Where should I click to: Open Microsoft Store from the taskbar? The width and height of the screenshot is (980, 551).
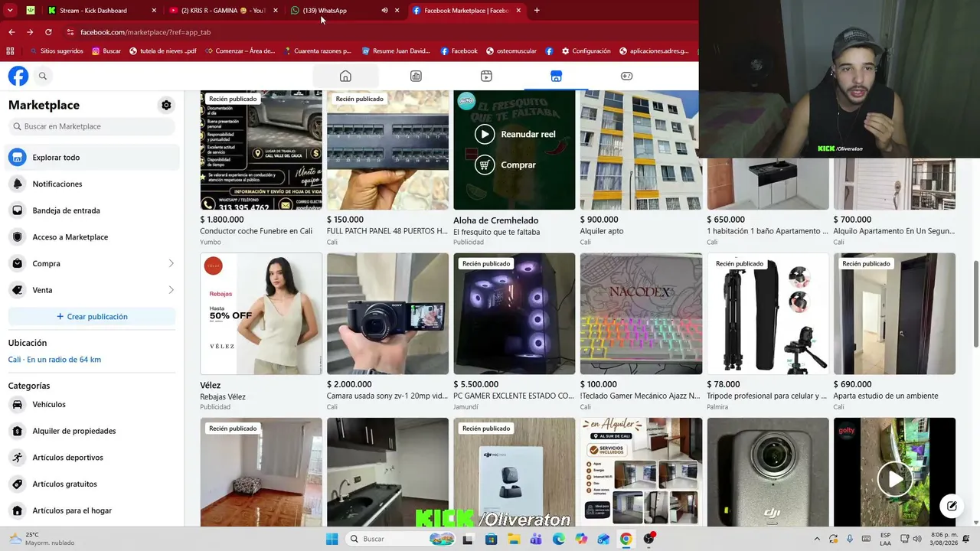point(492,539)
